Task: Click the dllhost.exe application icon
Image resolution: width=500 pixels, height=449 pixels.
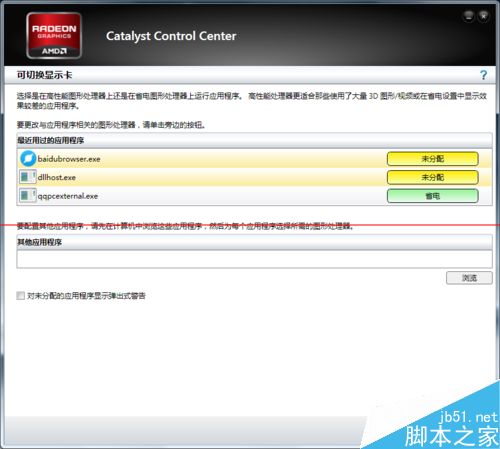Action: tap(28, 177)
